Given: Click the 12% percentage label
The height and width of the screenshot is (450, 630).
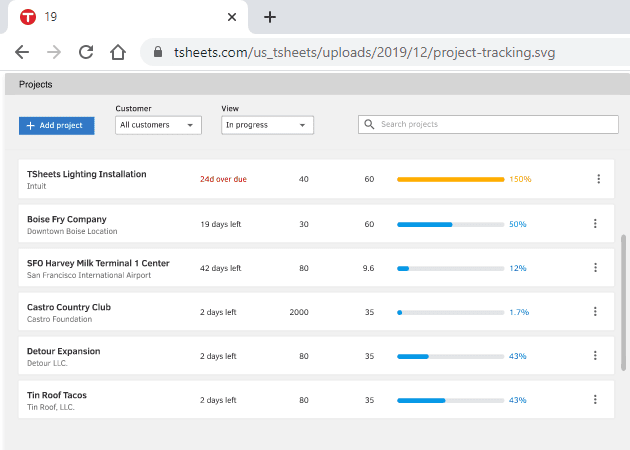Looking at the screenshot, I should pyautogui.click(x=518, y=268).
